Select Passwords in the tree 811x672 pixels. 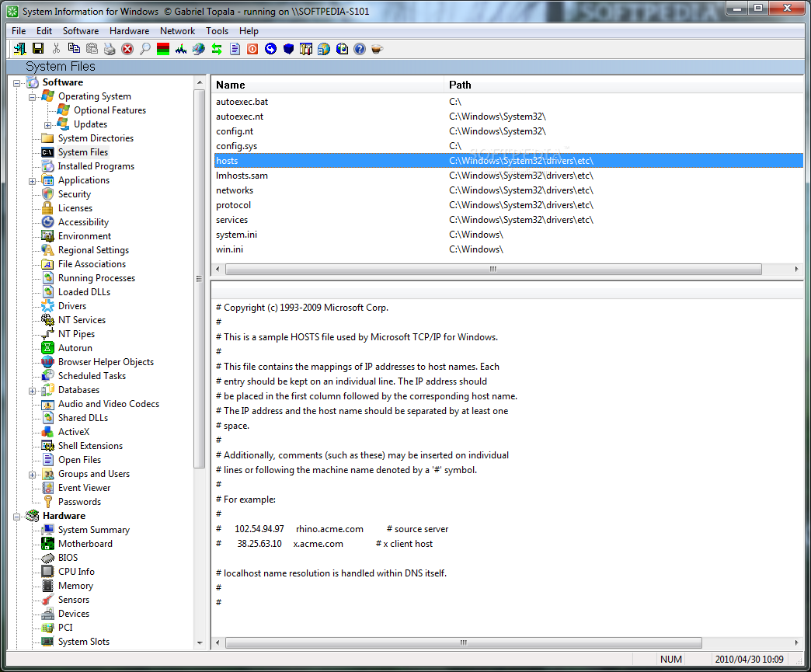tap(79, 501)
